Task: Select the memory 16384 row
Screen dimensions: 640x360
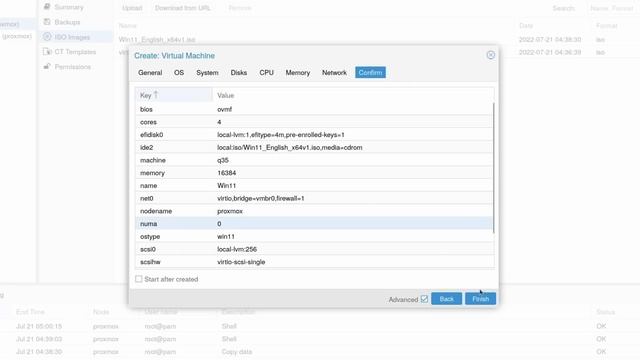Action: tap(313, 173)
